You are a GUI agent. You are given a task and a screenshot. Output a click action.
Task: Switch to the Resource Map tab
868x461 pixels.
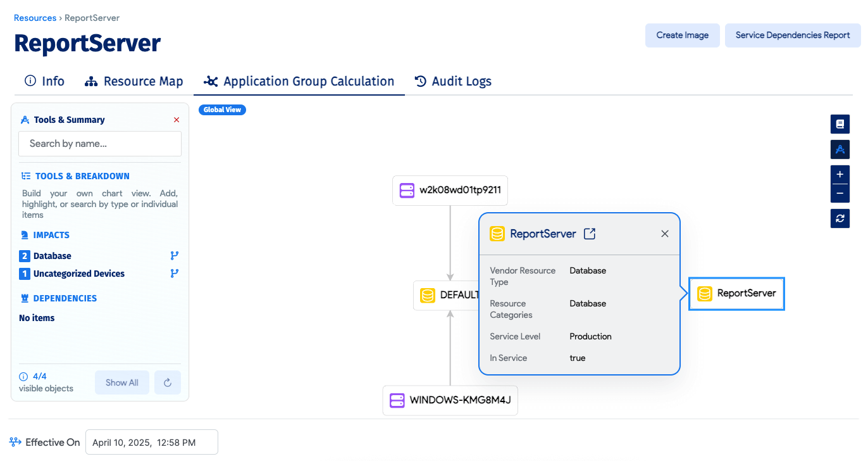click(x=133, y=81)
